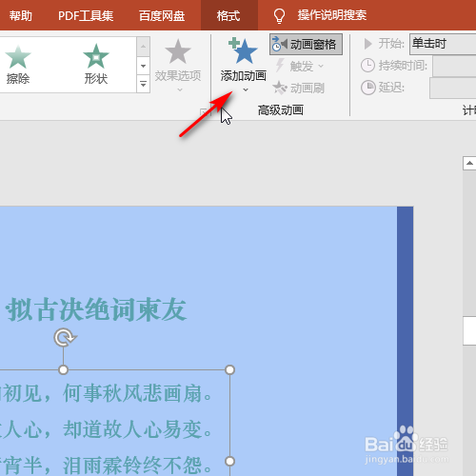Click the slide vertical scrollbar up arrow
The width and height of the screenshot is (476, 476).
469,164
